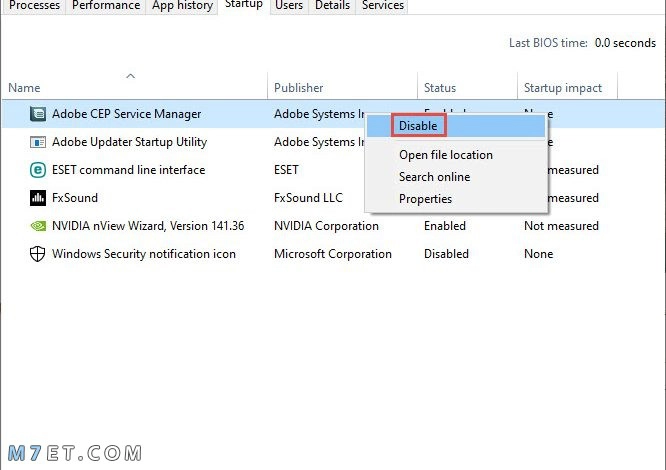
Task: Toggle sort arrow above Name column
Action: point(130,76)
